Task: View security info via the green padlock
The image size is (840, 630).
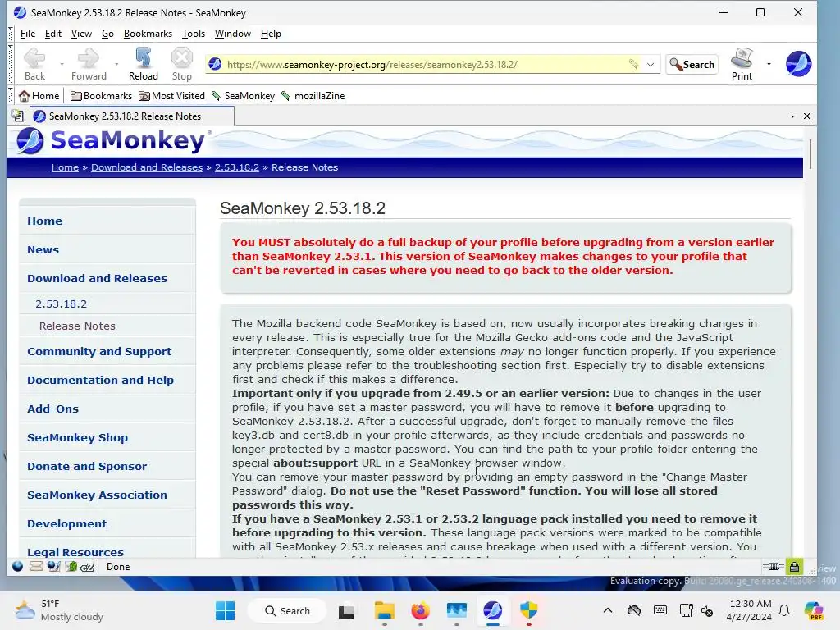Action: [x=794, y=566]
